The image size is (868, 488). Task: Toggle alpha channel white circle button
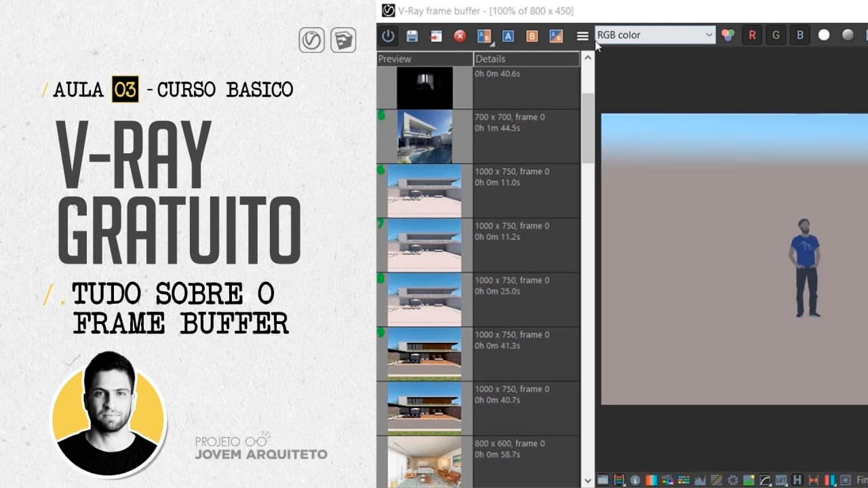tap(824, 35)
